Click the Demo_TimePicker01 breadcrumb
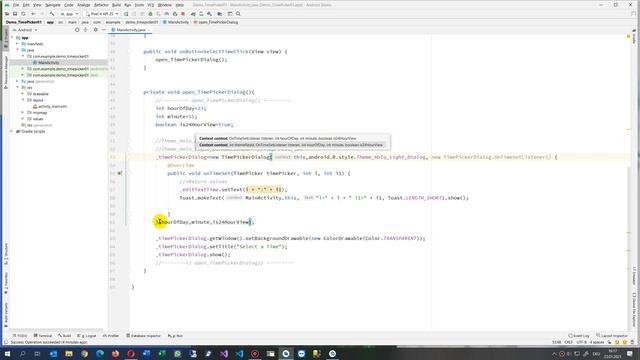Screen dimensions: 640x360 [x=24, y=22]
